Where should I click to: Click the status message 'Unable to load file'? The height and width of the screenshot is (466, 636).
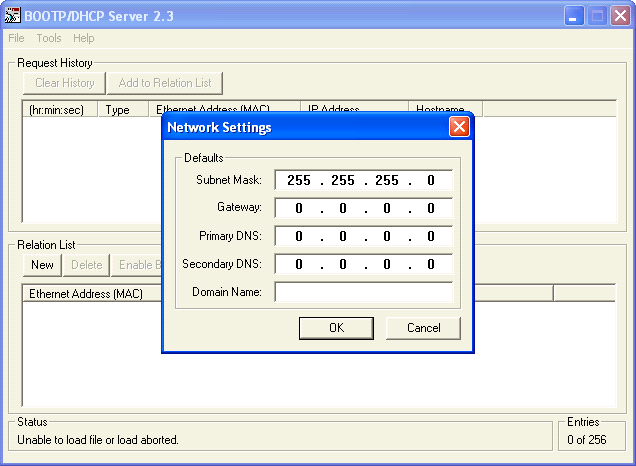click(x=98, y=440)
